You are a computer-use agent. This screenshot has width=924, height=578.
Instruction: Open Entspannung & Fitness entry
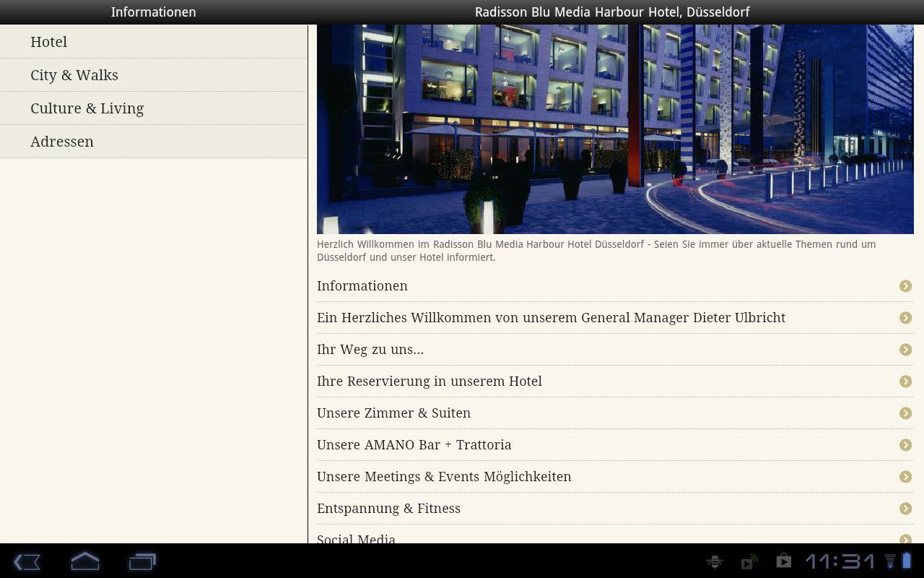point(615,509)
